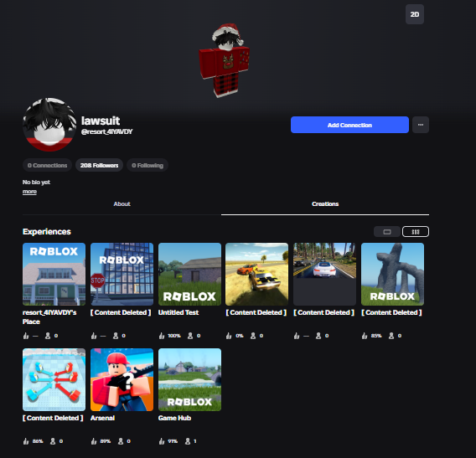
Task: Click the Untitled Test title link
Action: click(178, 312)
